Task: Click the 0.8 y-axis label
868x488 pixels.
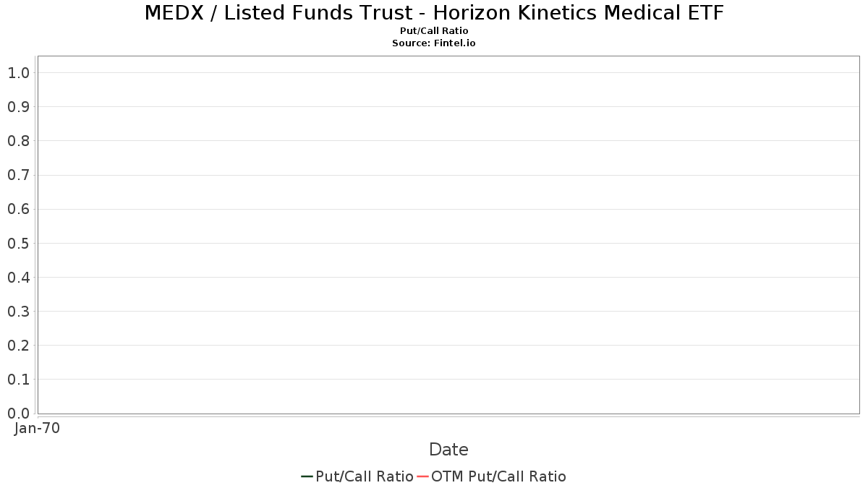Action: point(18,140)
